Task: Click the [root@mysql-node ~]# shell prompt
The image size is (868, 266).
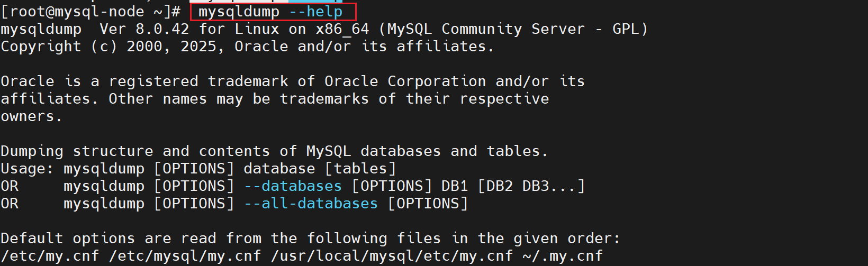Action: [91, 12]
